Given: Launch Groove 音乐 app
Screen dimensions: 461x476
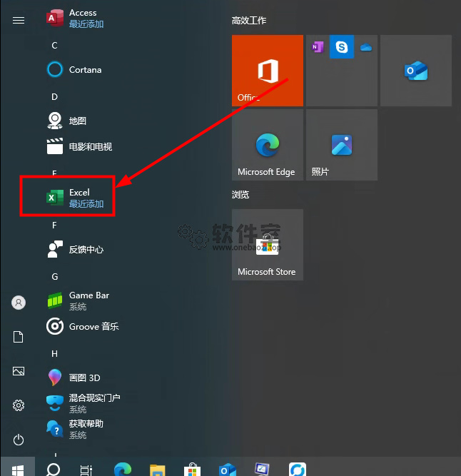Looking at the screenshot, I should point(83,326).
